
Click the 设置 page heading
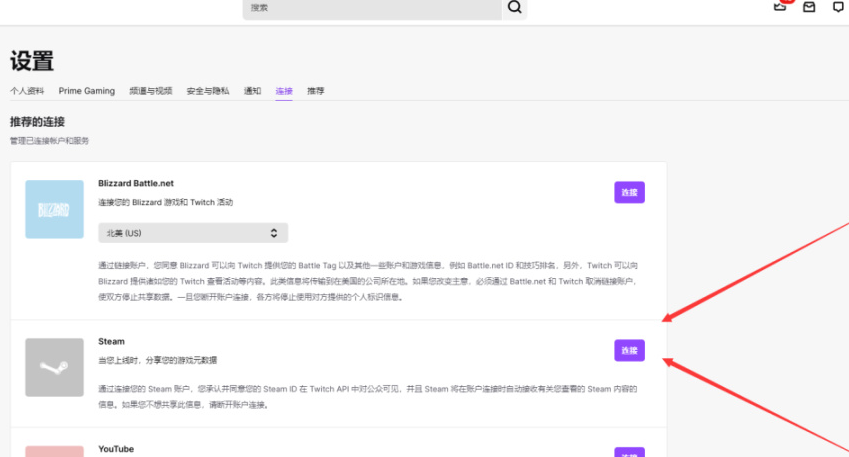32,61
